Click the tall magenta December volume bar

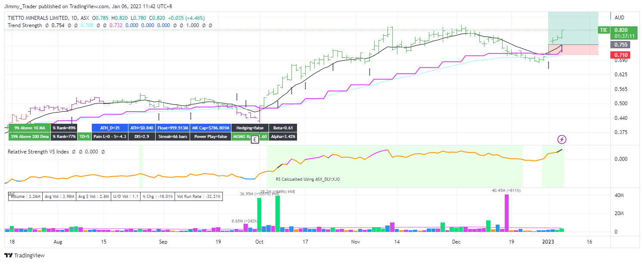507,213
